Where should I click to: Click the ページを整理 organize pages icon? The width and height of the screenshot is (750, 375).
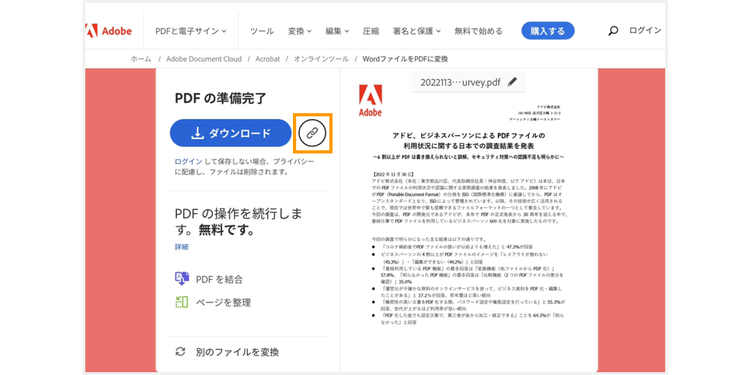[182, 302]
